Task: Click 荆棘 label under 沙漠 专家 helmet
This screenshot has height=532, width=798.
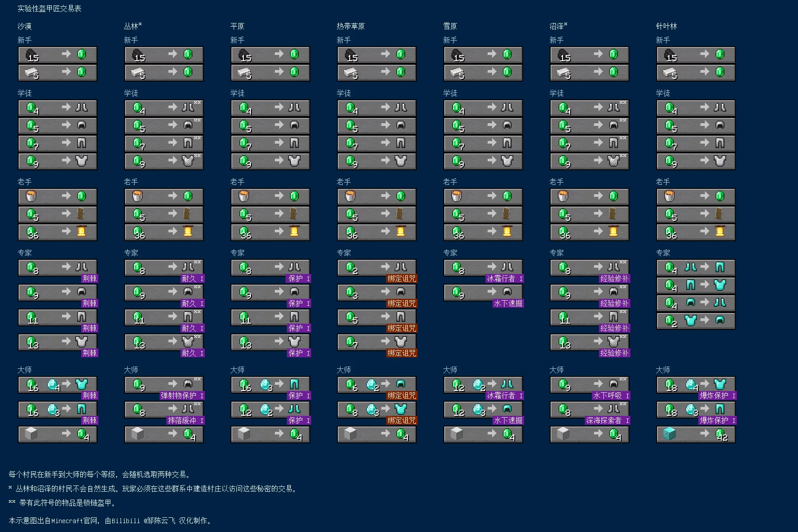Action: (90, 303)
